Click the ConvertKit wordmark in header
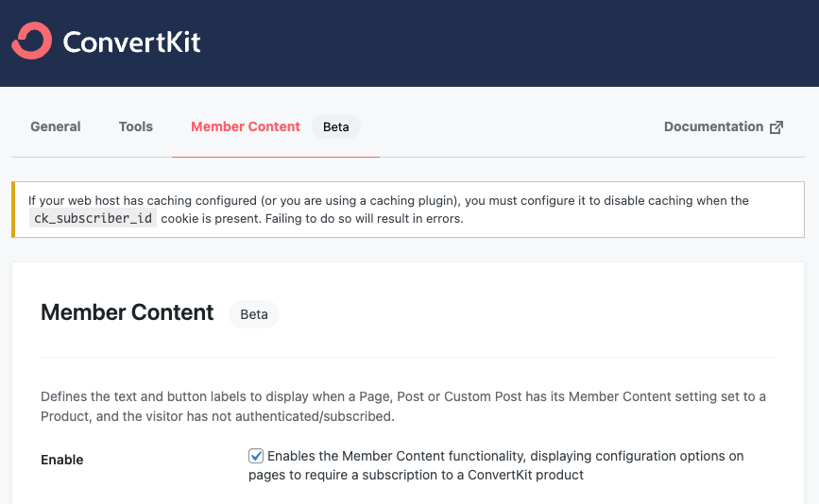 click(131, 42)
